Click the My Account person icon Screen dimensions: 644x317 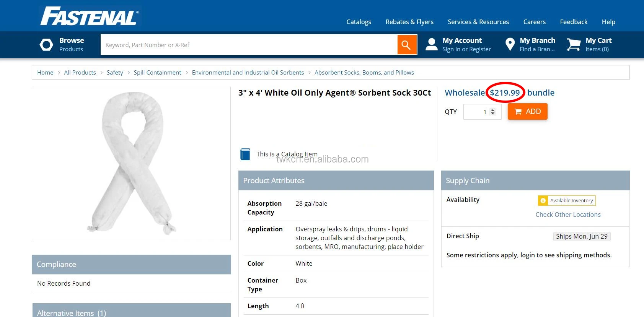click(x=432, y=45)
